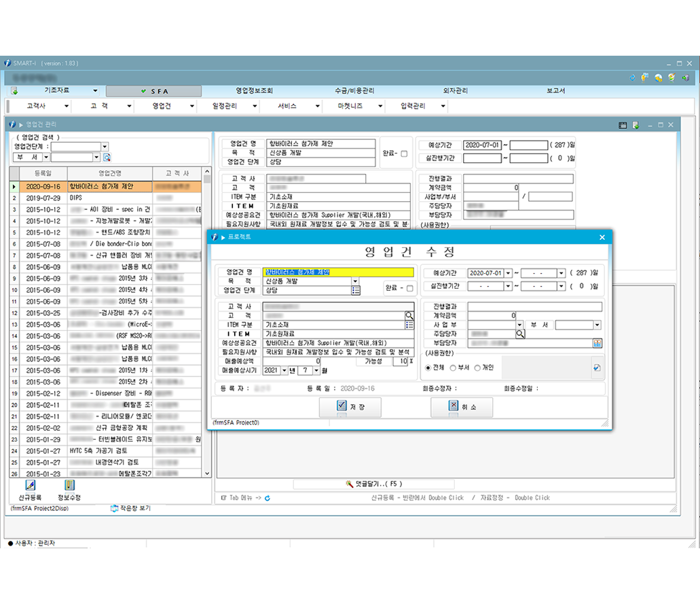Click the list icon beside ITEM 구분

(x=409, y=325)
